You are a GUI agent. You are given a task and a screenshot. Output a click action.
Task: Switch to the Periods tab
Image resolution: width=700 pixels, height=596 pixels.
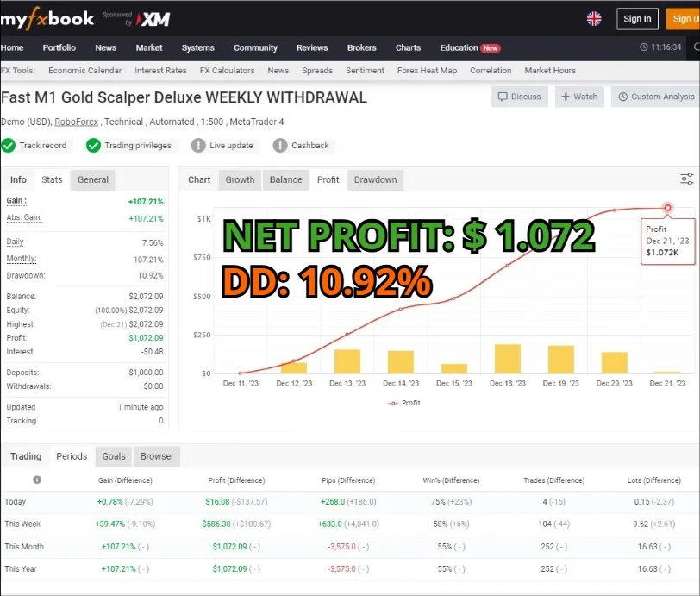point(72,456)
